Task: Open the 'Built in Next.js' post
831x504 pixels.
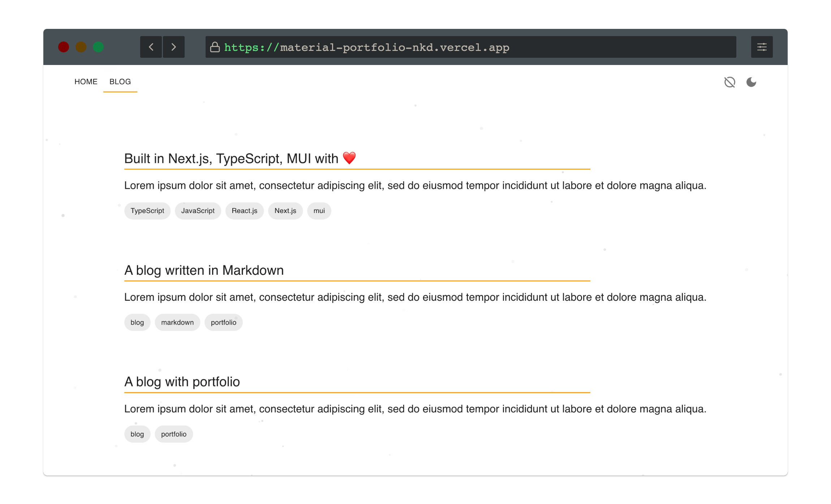Action: tap(231, 159)
